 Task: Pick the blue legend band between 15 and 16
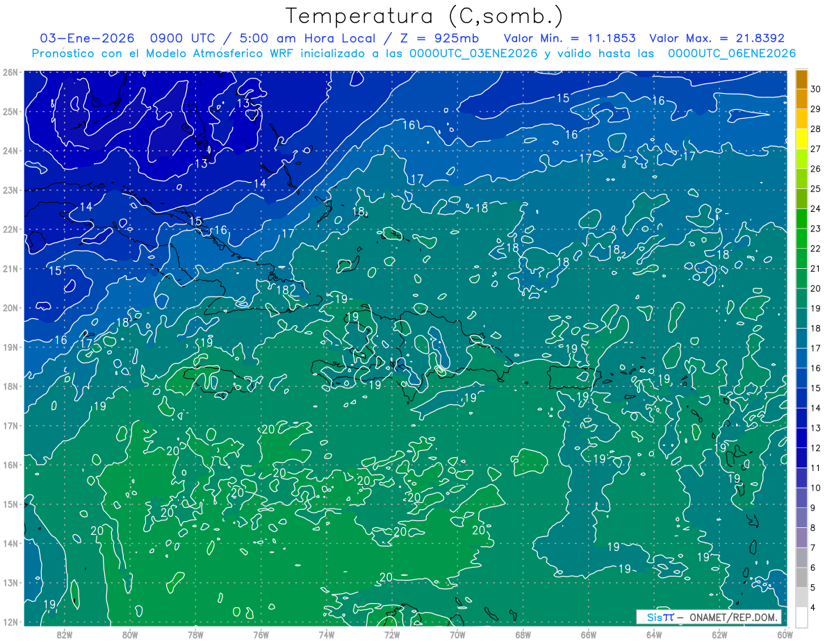[801, 378]
